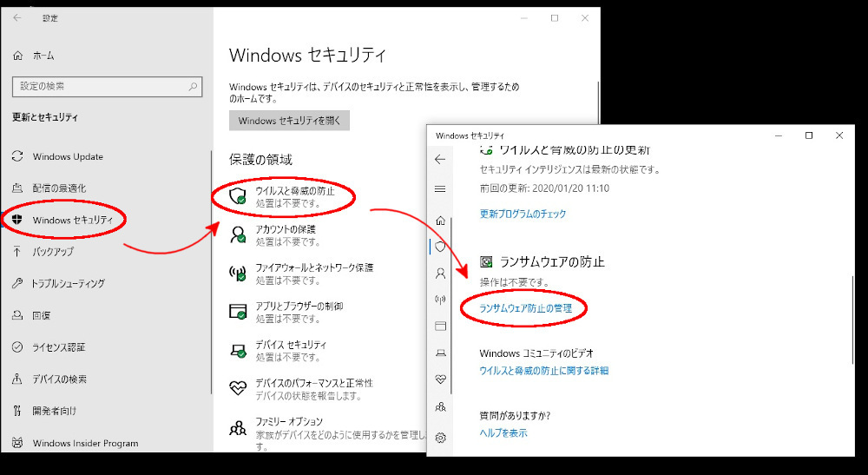Screen dimensions: 868x475
Task: Maximize the Windows Security window
Action: pos(809,135)
